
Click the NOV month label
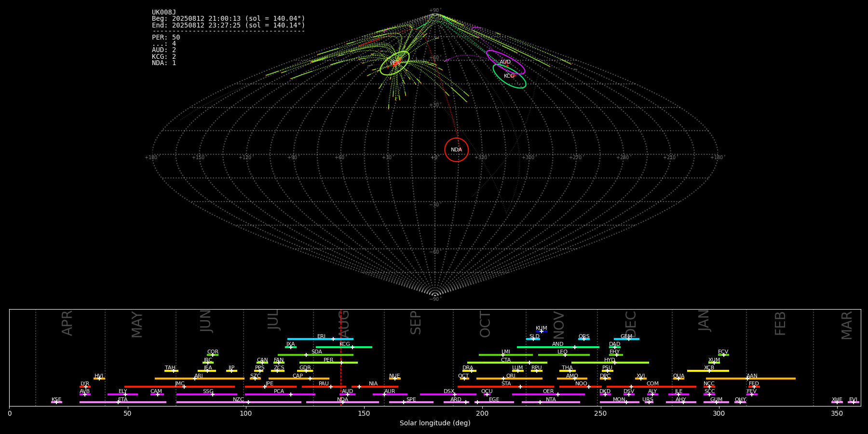coord(558,325)
